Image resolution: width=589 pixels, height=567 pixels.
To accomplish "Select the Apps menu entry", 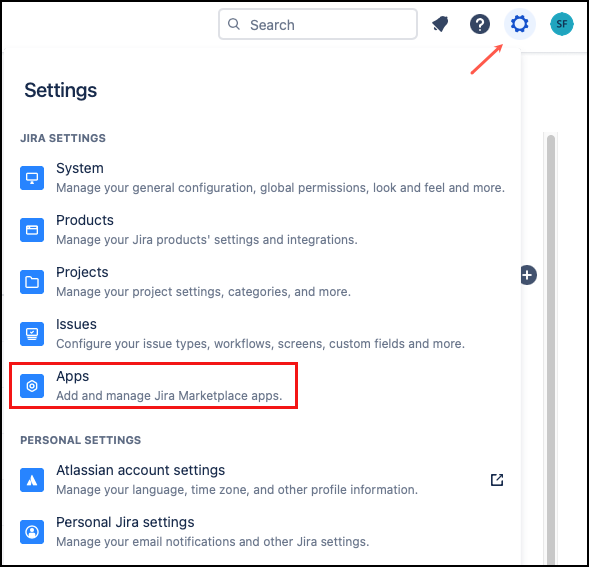I will [x=154, y=386].
